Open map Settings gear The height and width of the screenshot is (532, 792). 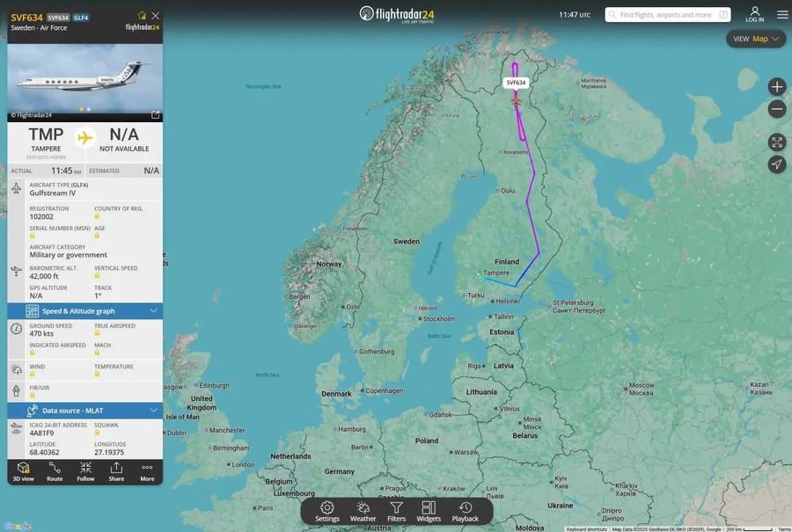(x=327, y=511)
